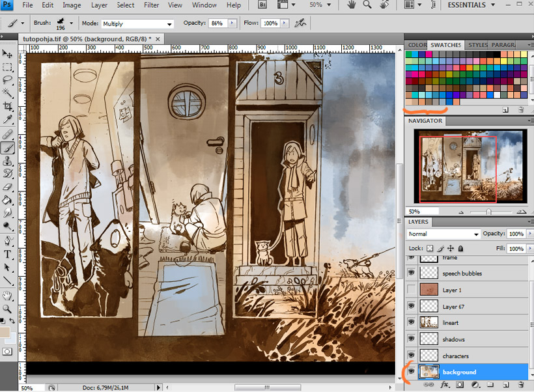Click the brush Opacity field

(x=217, y=23)
